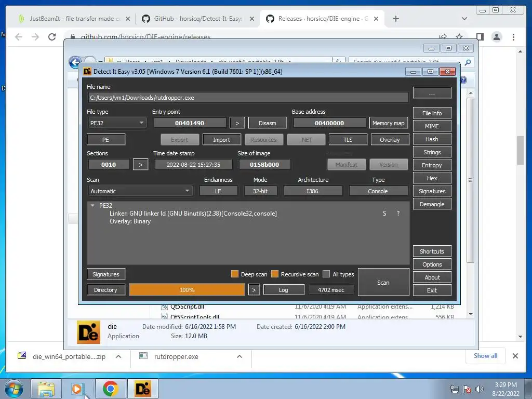Click the question mark in results row
Screen dimensions: 532x399
click(398, 214)
